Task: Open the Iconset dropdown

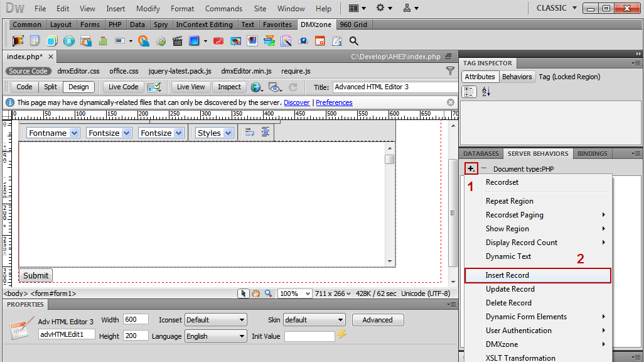Action: [216, 320]
